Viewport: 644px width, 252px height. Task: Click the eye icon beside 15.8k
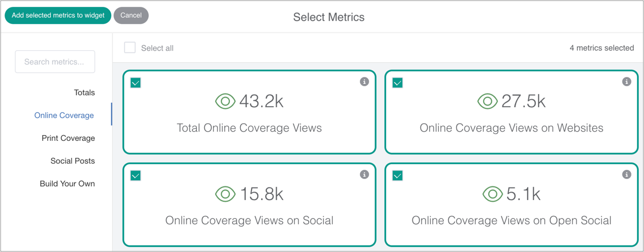pos(225,194)
